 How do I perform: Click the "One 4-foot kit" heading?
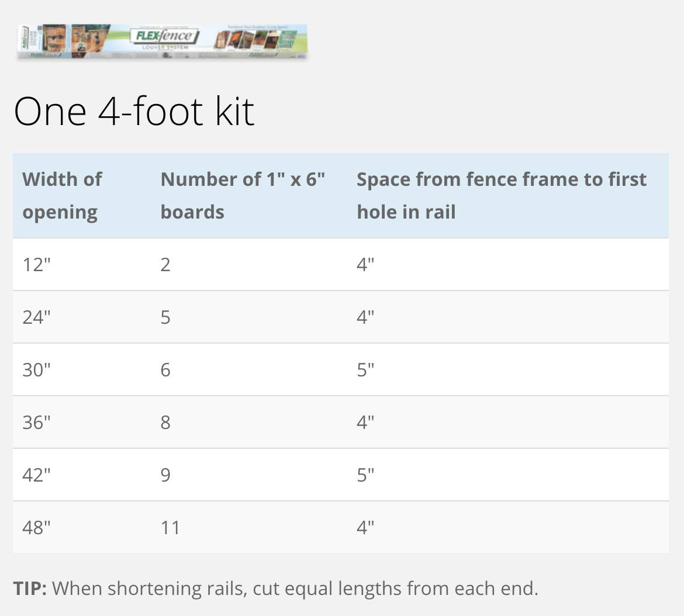[134, 111]
